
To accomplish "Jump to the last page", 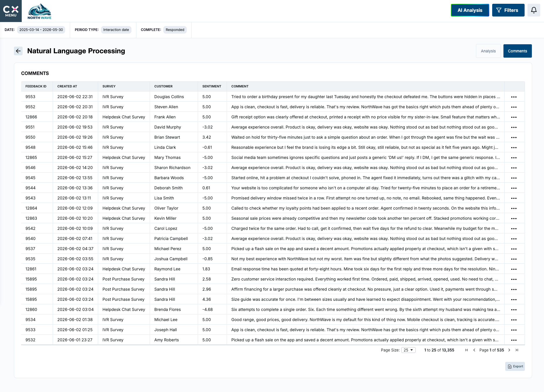I will point(517,350).
